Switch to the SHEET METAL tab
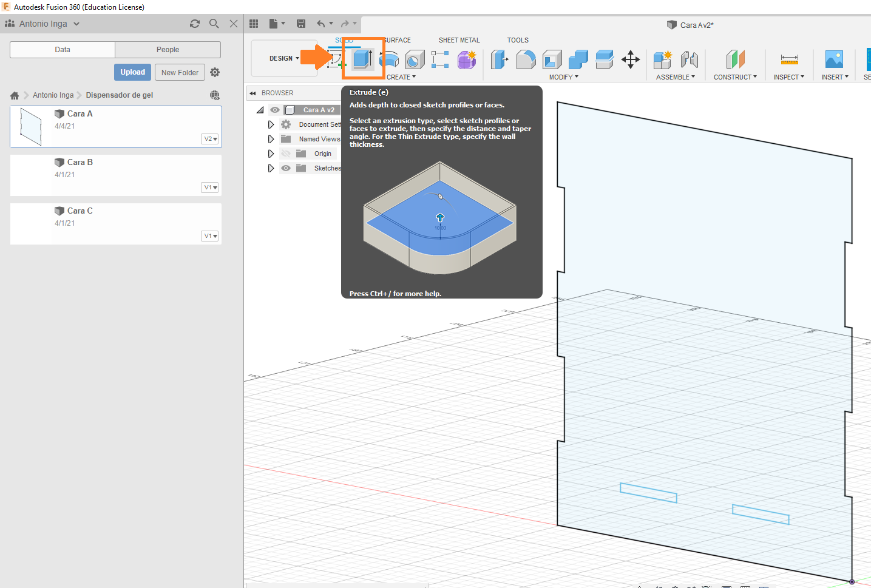Screen dimensions: 871x588 [x=459, y=40]
